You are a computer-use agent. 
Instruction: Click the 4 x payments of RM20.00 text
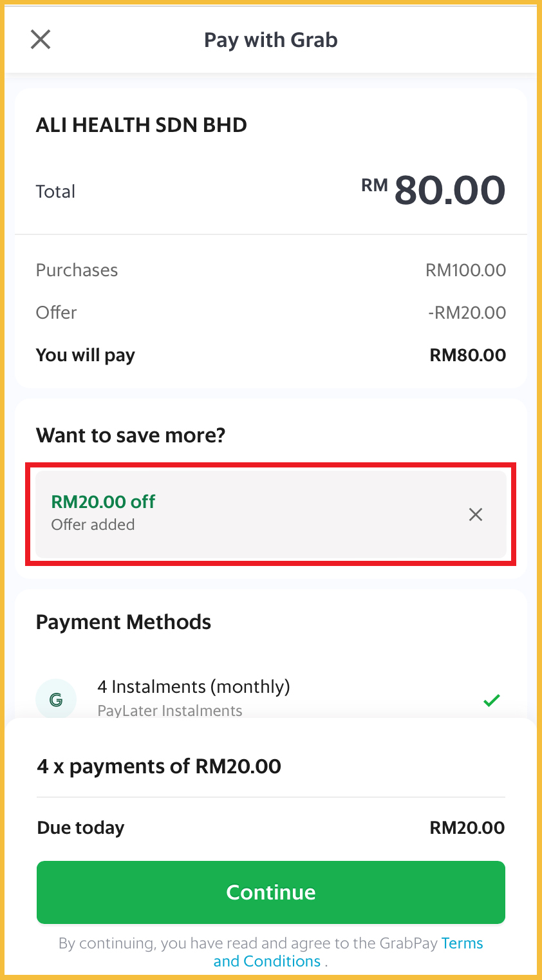(159, 766)
